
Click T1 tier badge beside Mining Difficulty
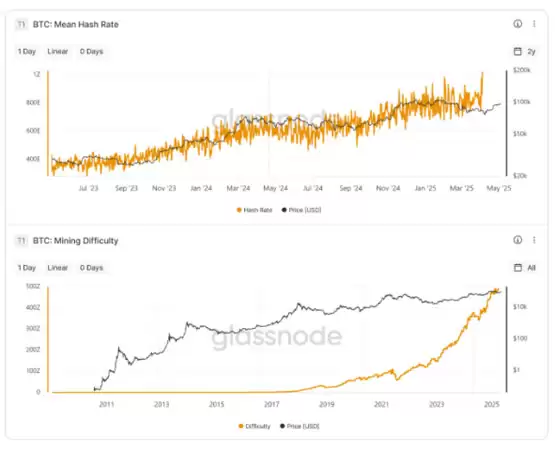pos(21,241)
